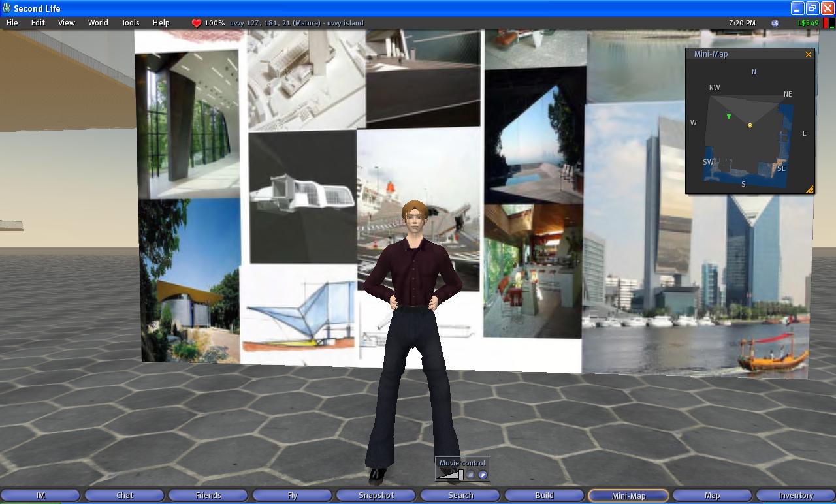Open the Help menu dropdown
836x504 pixels.
(x=161, y=23)
